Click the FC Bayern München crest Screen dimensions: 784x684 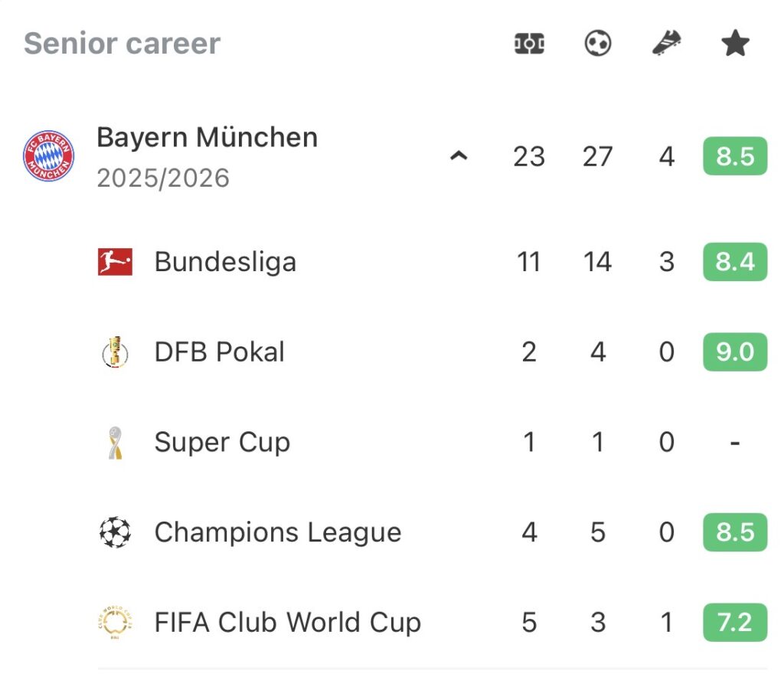pyautogui.click(x=48, y=156)
